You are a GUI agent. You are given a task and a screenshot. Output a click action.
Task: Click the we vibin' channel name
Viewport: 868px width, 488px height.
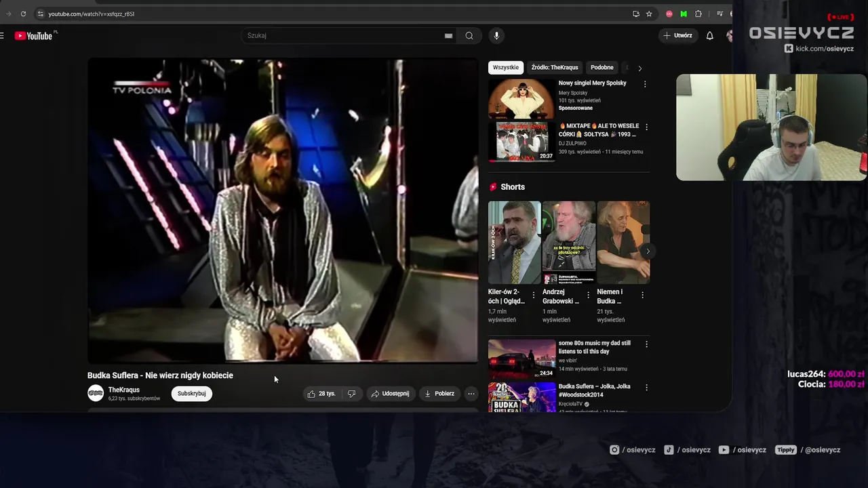(x=570, y=361)
